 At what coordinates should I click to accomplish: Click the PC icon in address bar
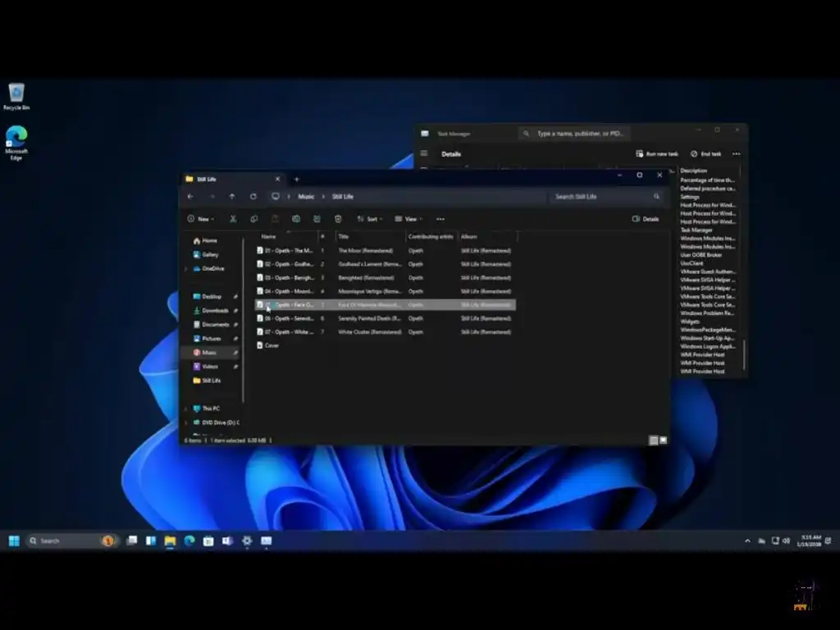click(276, 197)
